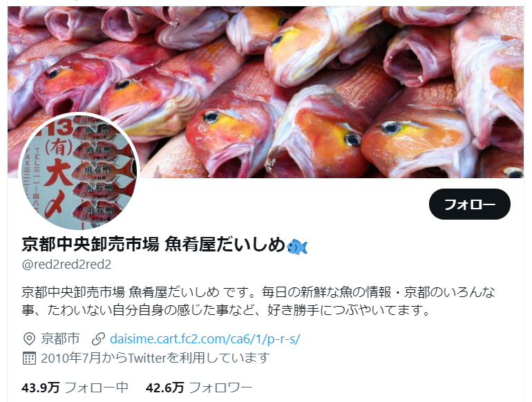Click the calendar icon by join date
532x402 pixels.
coord(29,358)
